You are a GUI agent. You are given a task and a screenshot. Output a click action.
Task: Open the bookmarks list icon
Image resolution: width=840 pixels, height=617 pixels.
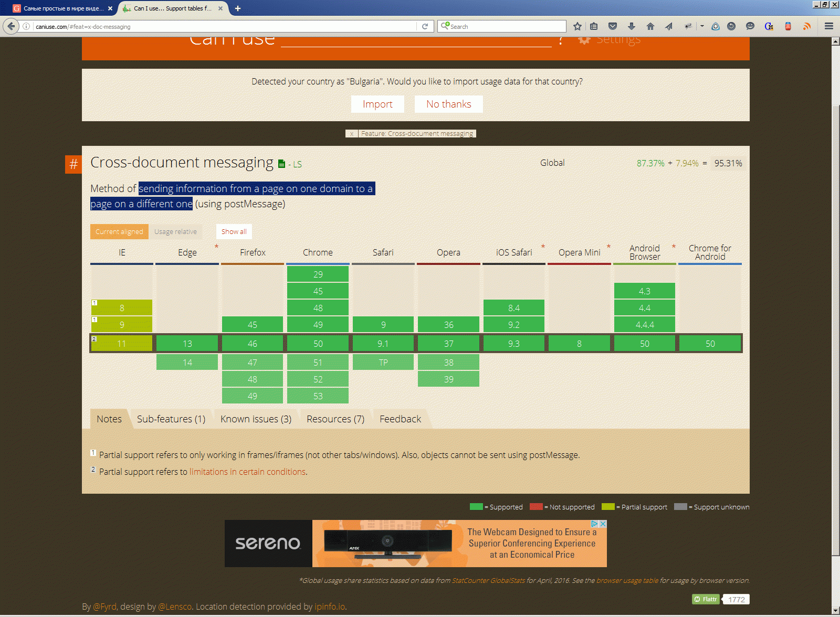click(x=594, y=26)
